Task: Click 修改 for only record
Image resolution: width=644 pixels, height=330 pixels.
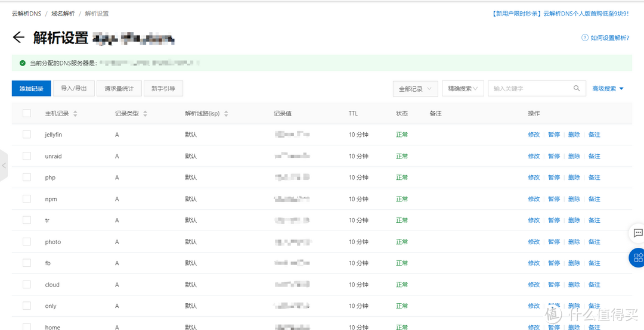Action: pos(534,306)
